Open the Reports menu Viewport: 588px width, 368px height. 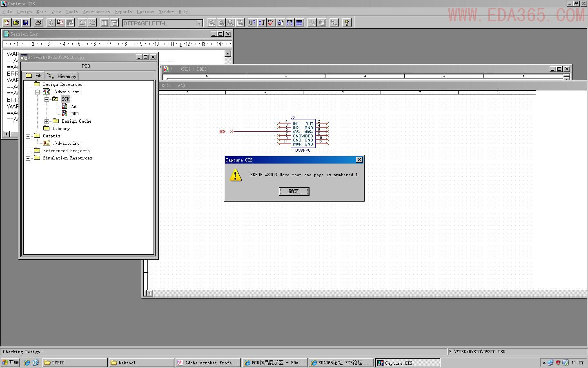point(123,12)
